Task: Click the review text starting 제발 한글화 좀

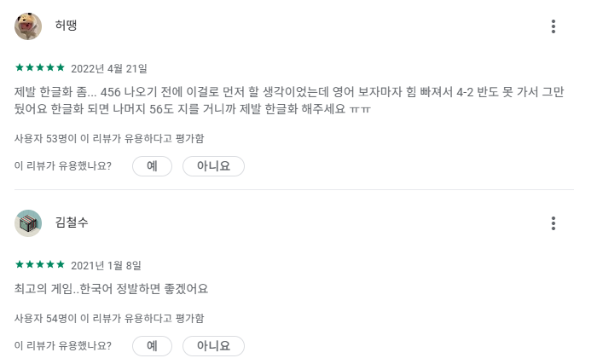Action: [289, 101]
